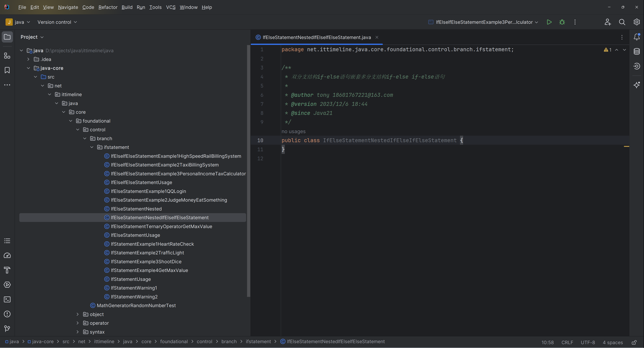Open Code With Me add-user icon

coord(608,22)
